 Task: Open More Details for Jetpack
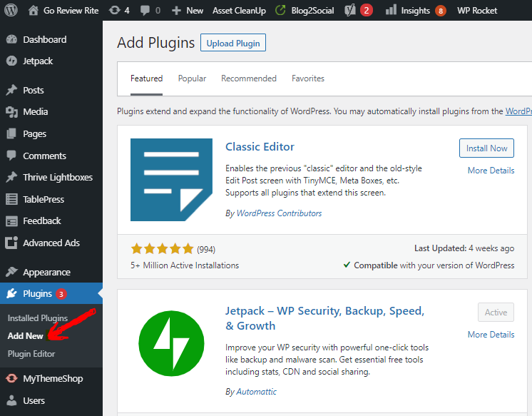tap(491, 335)
